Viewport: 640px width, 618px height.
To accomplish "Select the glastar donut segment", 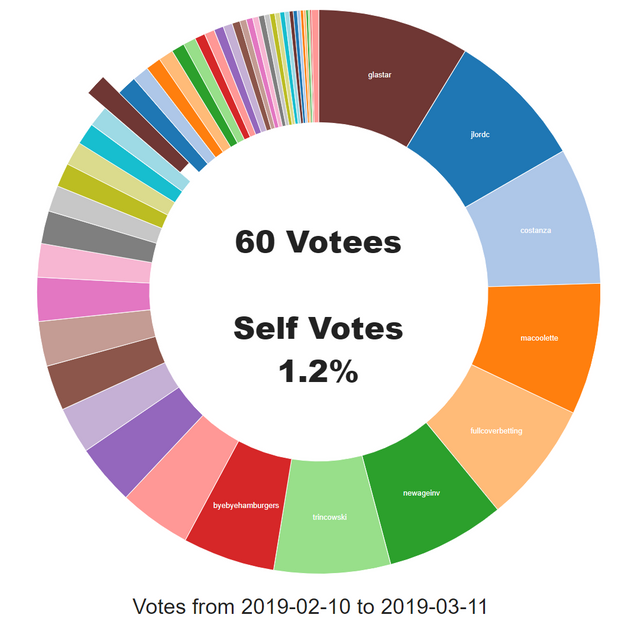I will [x=380, y=75].
